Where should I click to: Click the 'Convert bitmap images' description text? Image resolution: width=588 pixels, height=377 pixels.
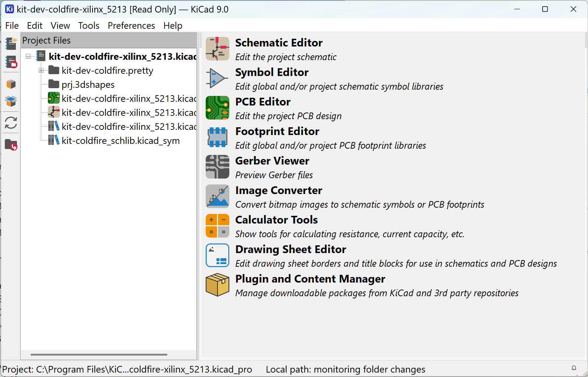(360, 204)
